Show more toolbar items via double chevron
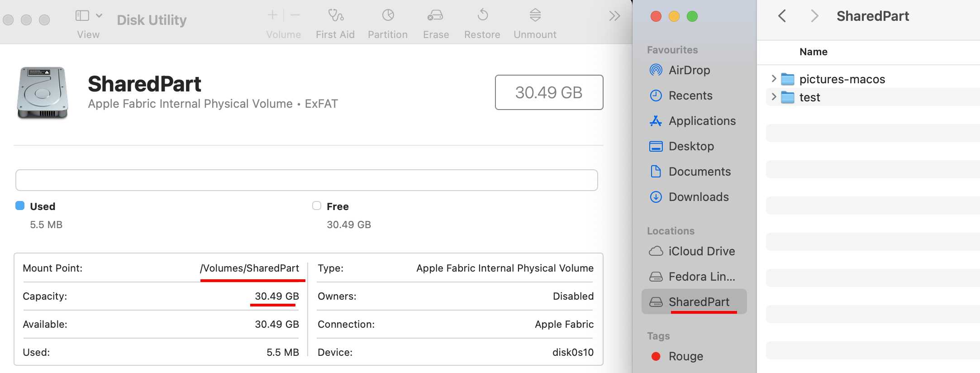Viewport: 980px width, 373px height. [614, 16]
